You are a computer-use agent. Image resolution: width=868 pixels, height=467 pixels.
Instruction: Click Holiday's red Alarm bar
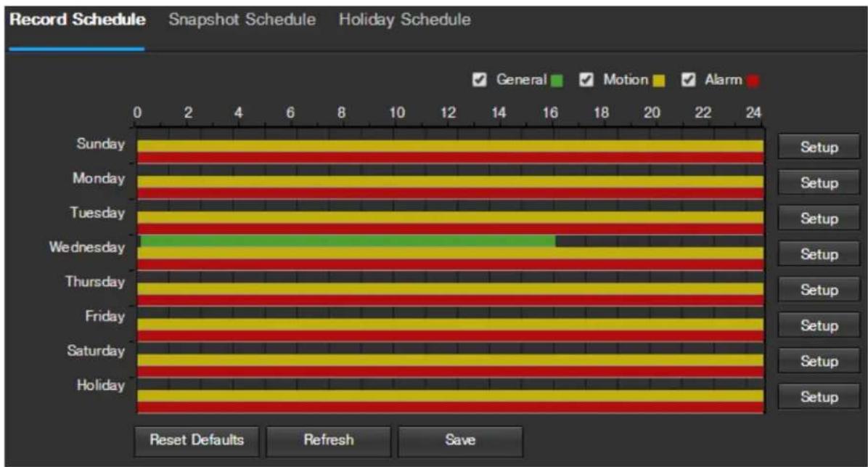pyautogui.click(x=451, y=407)
